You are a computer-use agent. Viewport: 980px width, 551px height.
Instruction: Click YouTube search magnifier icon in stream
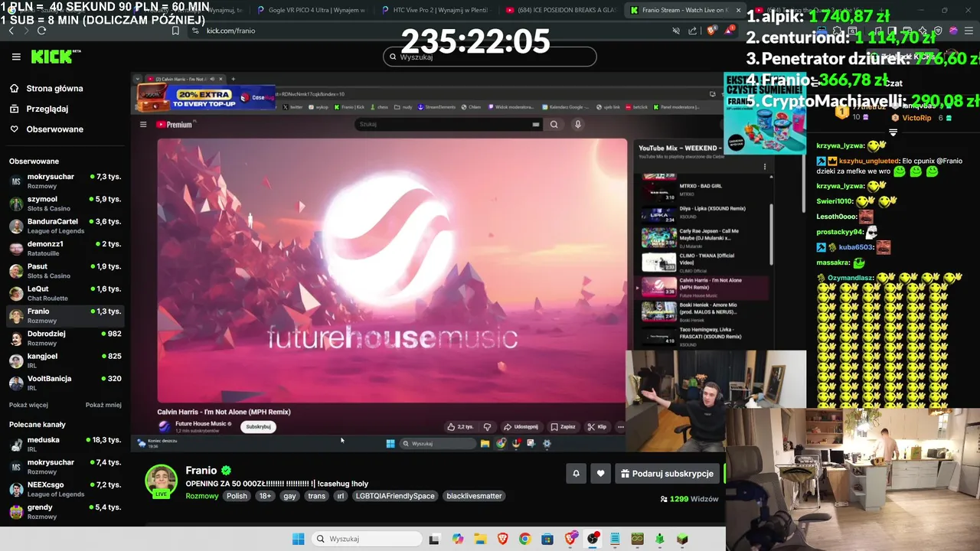[554, 124]
